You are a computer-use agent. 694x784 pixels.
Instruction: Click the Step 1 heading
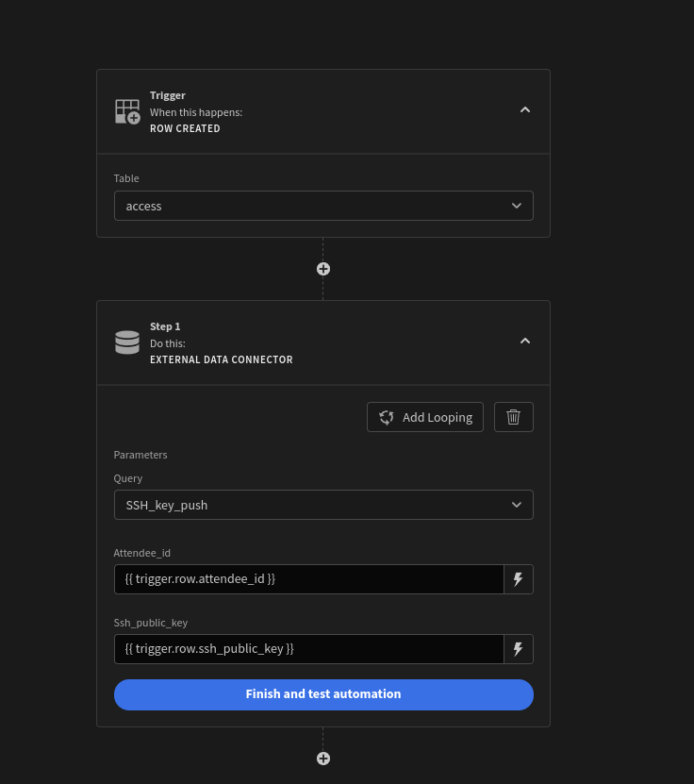coord(165,326)
